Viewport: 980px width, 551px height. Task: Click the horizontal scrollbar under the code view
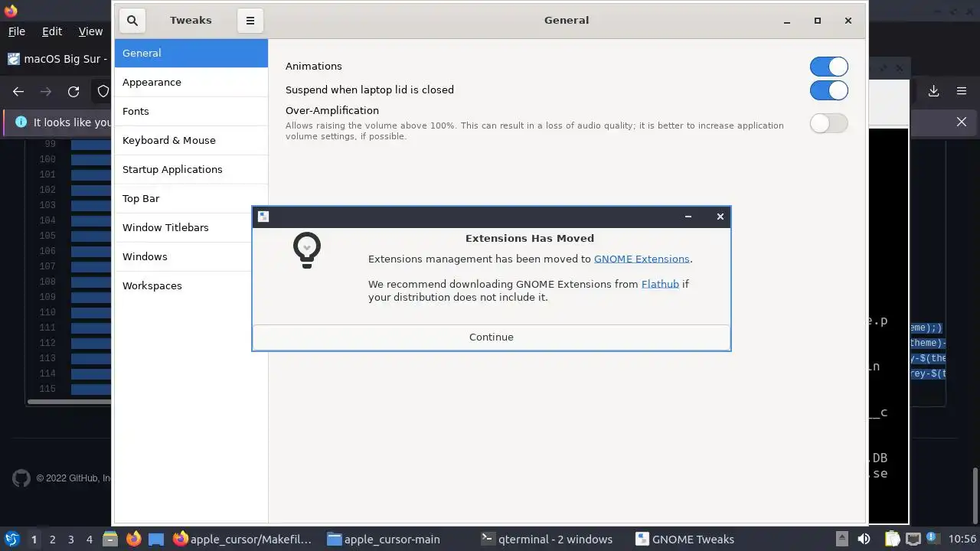click(x=70, y=401)
